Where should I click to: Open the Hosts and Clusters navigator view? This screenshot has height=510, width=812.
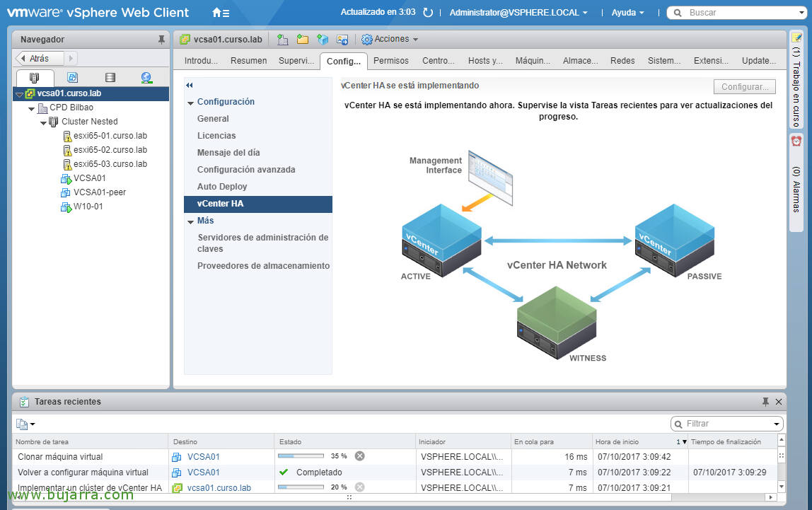point(35,78)
